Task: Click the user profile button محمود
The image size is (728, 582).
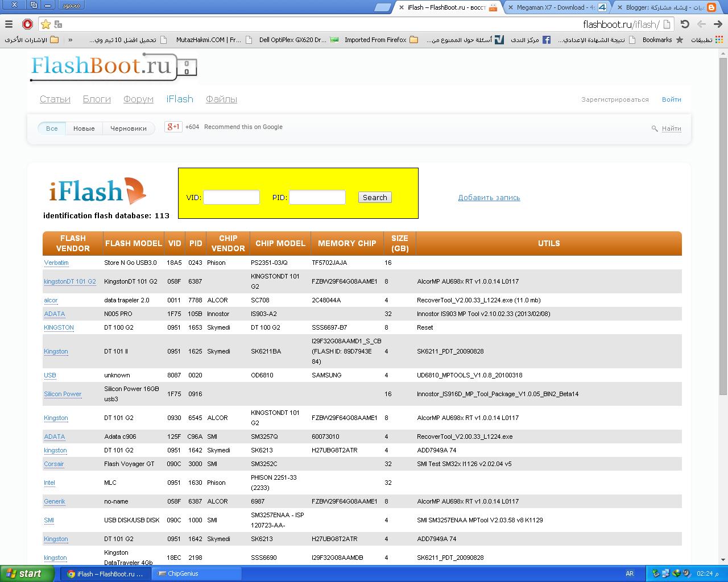Action: click(72, 5)
